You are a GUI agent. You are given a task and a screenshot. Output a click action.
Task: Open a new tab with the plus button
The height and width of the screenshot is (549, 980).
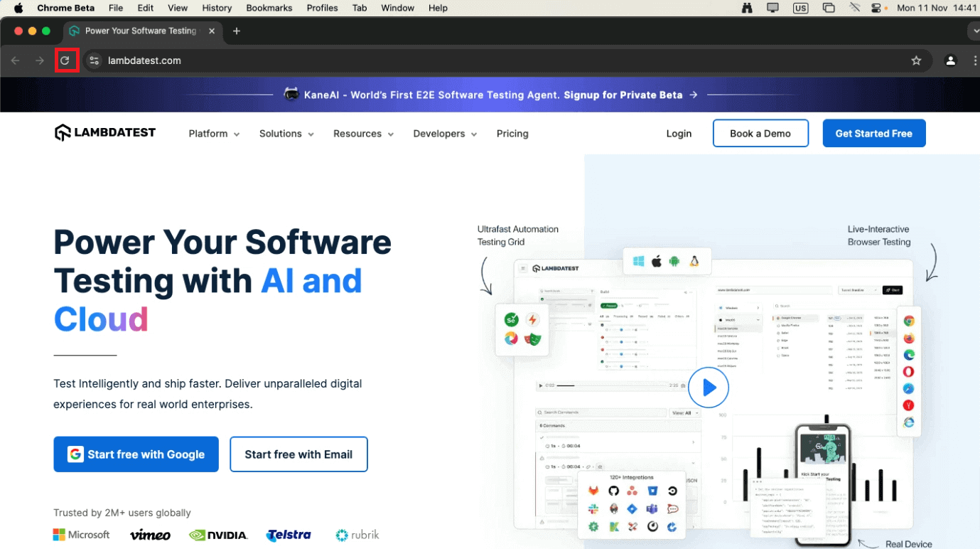237,31
